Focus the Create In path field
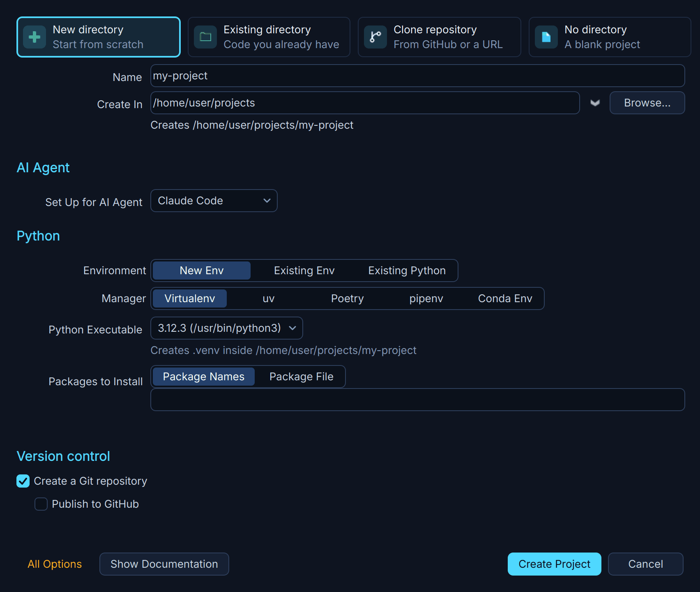The height and width of the screenshot is (592, 700). point(365,103)
